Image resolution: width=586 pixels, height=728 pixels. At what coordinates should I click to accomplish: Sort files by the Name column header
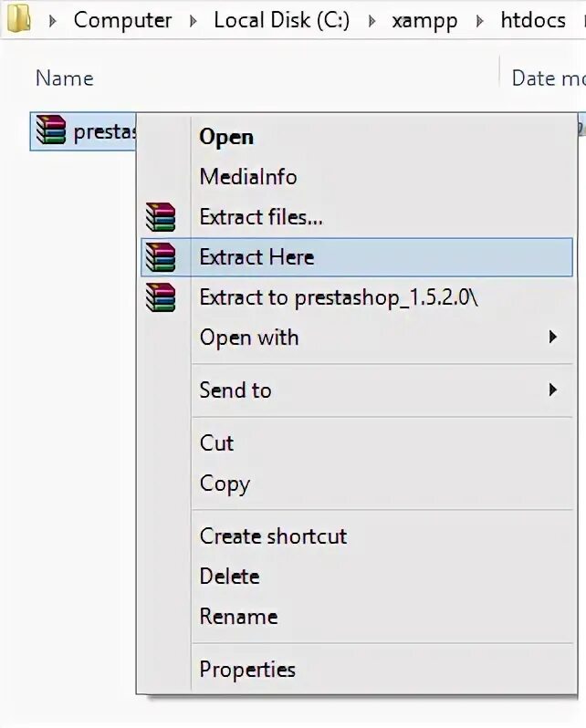point(65,78)
